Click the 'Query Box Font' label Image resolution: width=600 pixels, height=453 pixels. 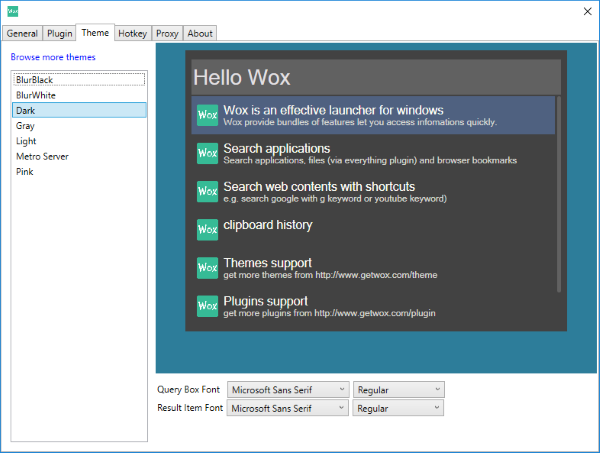click(x=188, y=389)
